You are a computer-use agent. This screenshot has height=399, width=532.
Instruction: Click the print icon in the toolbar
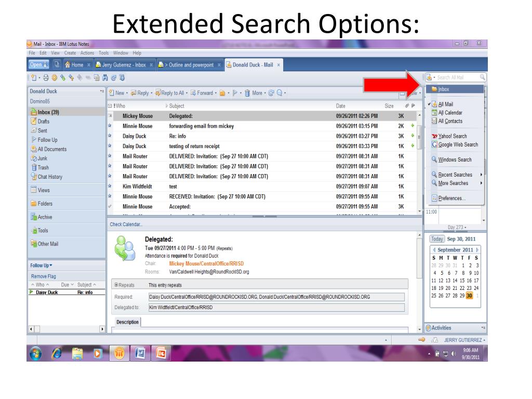46,78
